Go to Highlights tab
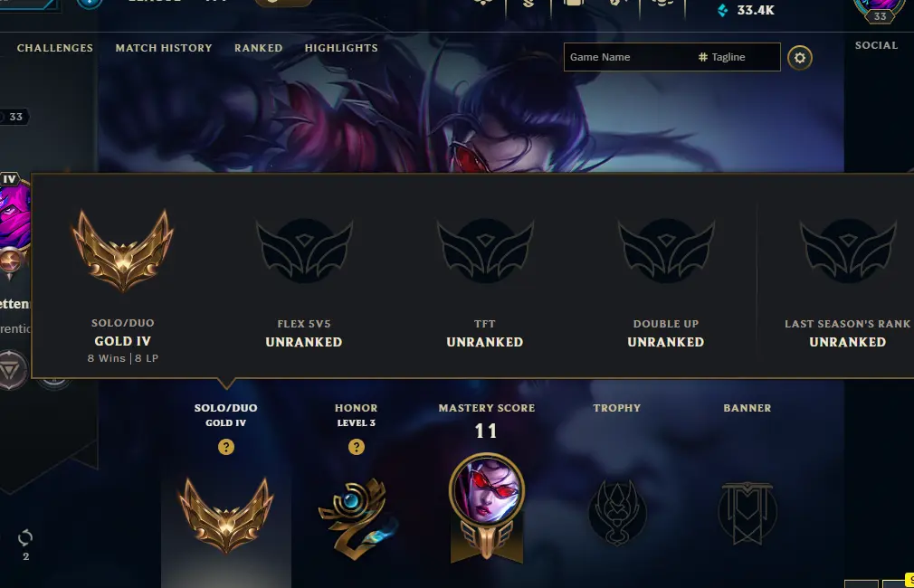Viewport: 914px width, 588px height. coord(341,48)
